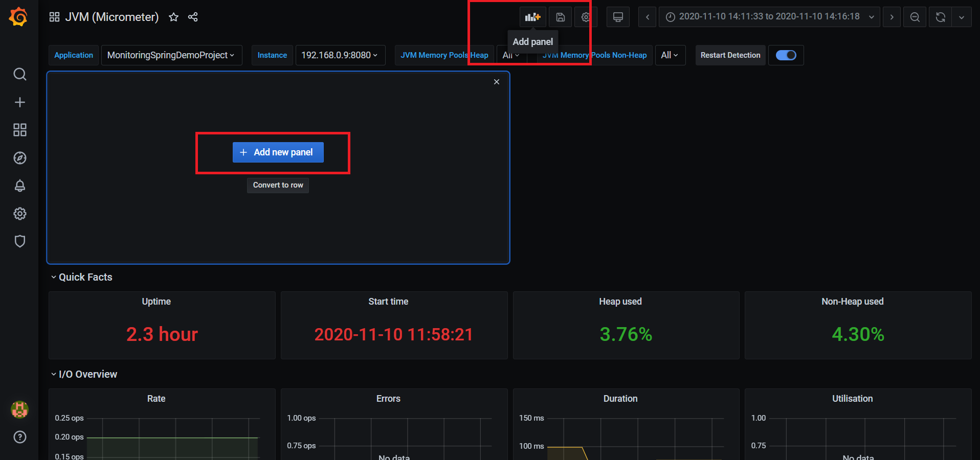Open the dashboard search magnifier icon
Viewport: 980px width, 460px height.
tap(19, 75)
